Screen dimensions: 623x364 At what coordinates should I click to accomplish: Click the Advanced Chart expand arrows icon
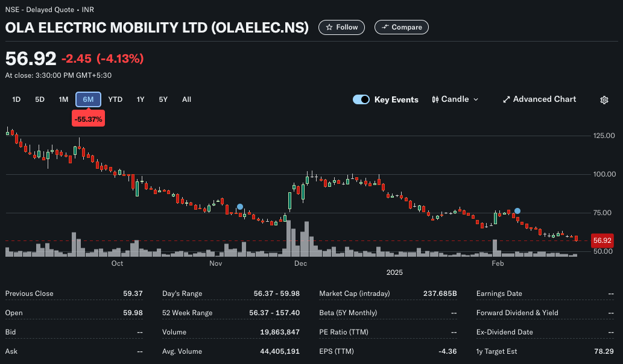pos(506,99)
